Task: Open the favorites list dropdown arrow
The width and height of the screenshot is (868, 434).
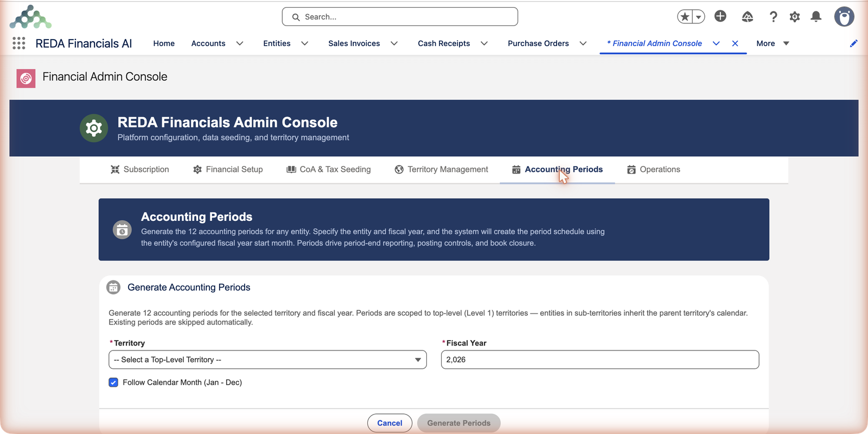Action: [x=699, y=17]
